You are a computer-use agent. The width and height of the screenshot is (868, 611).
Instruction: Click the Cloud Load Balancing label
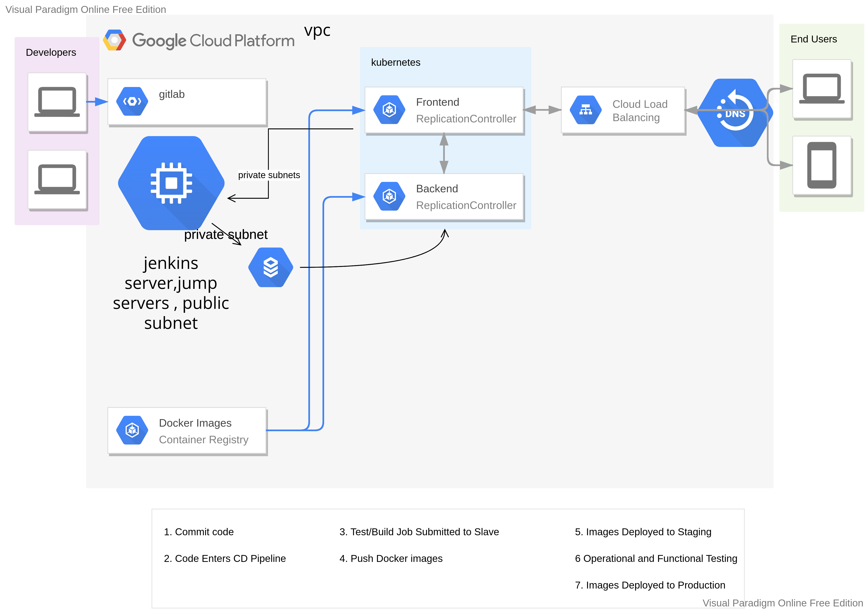[640, 111]
